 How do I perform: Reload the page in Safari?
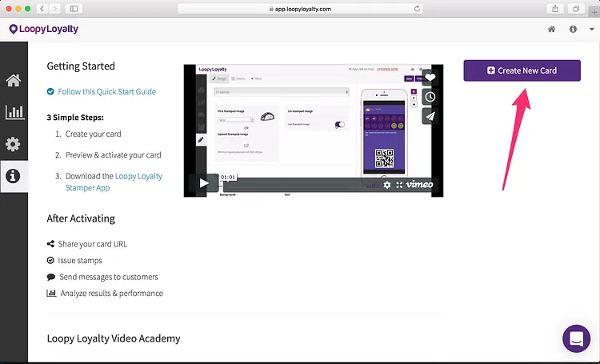[417, 9]
